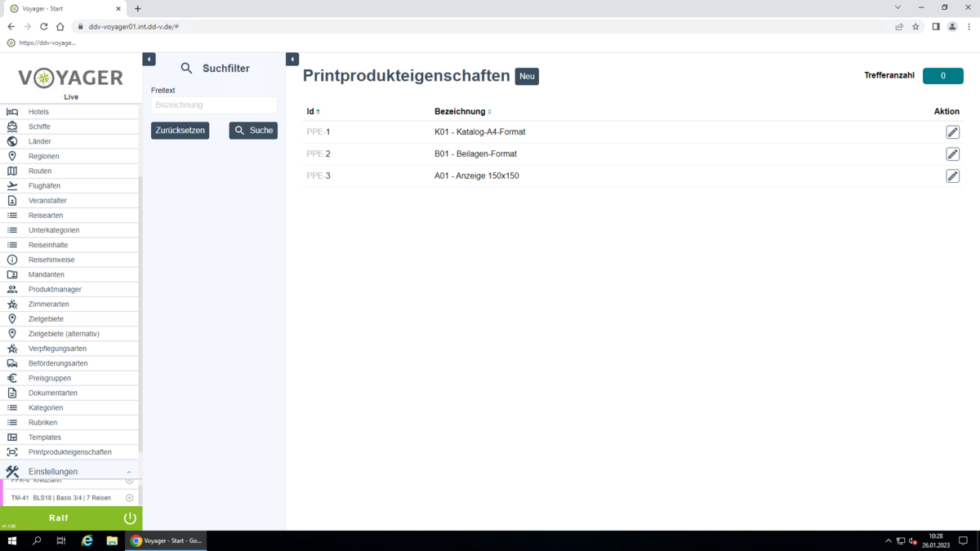
Task: Bookmark this page with star icon
Action: point(915,27)
